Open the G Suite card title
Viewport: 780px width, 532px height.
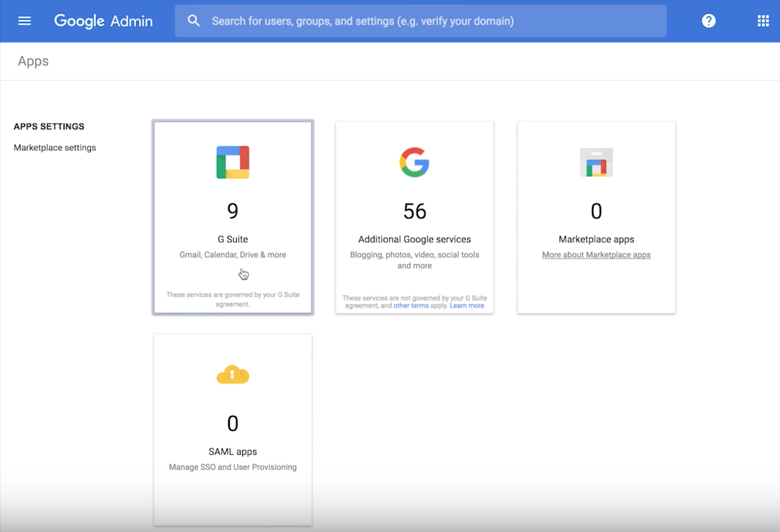click(233, 239)
